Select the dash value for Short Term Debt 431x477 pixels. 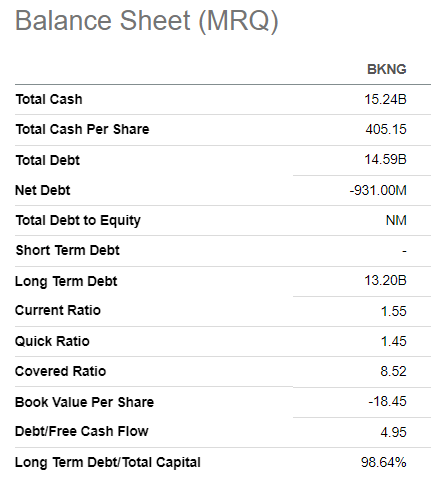coord(404,251)
